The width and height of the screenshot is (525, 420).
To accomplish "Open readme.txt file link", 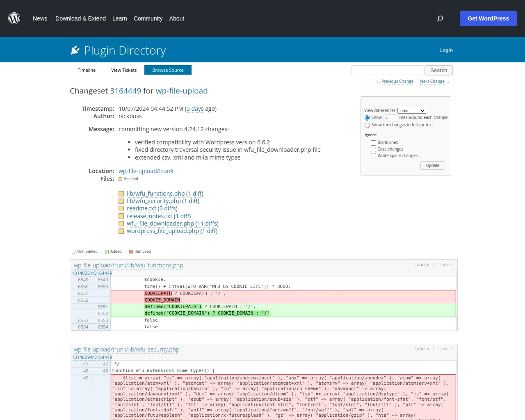I will pyautogui.click(x=142, y=208).
